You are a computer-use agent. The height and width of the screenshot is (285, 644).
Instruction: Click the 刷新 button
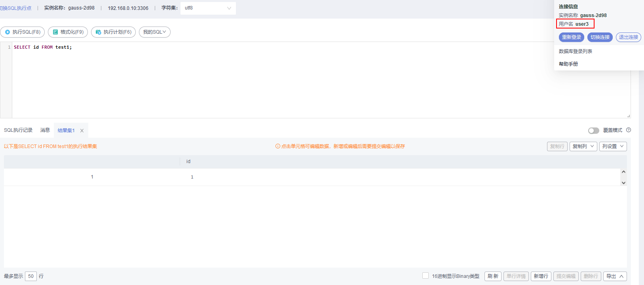[x=493, y=276]
